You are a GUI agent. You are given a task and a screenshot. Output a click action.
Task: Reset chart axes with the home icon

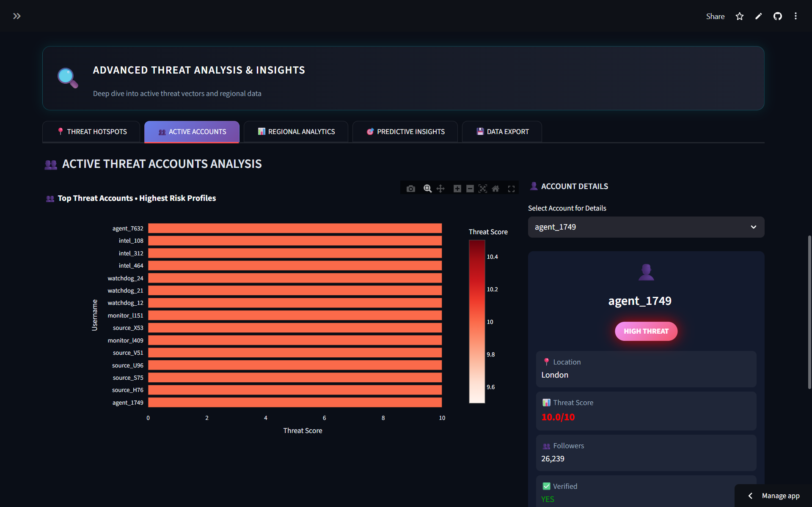point(495,189)
